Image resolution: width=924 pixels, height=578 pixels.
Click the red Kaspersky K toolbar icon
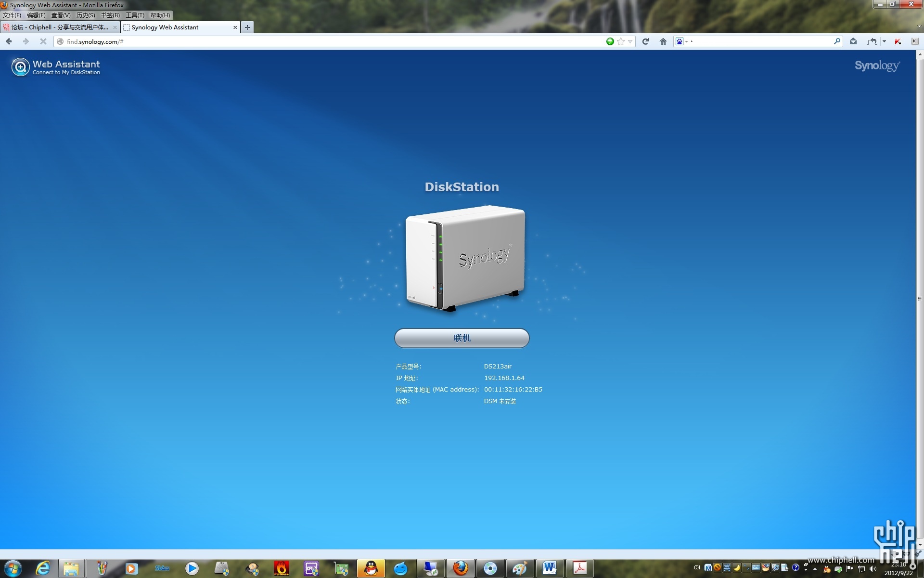coord(898,41)
